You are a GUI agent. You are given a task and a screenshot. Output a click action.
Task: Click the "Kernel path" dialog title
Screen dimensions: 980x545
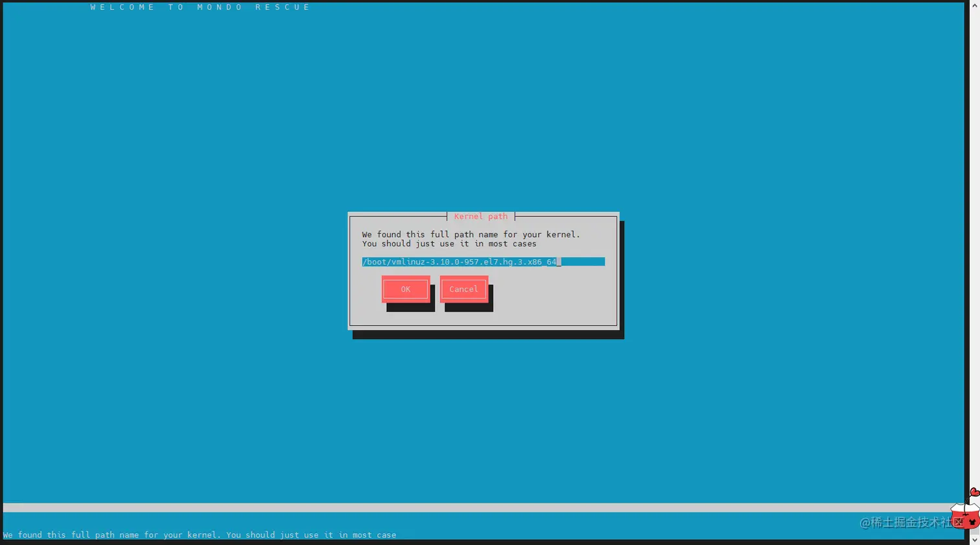pos(481,216)
